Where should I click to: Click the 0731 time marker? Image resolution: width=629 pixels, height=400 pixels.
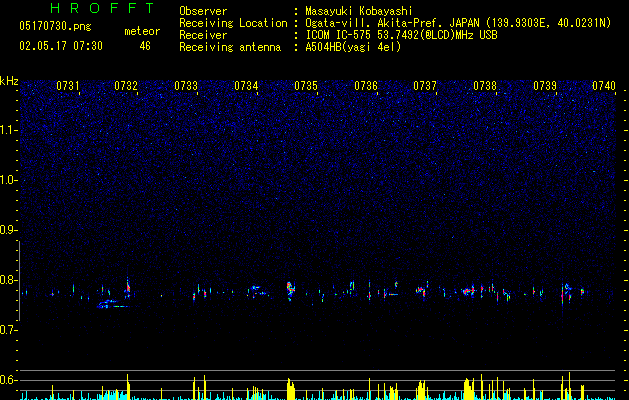tap(67, 86)
